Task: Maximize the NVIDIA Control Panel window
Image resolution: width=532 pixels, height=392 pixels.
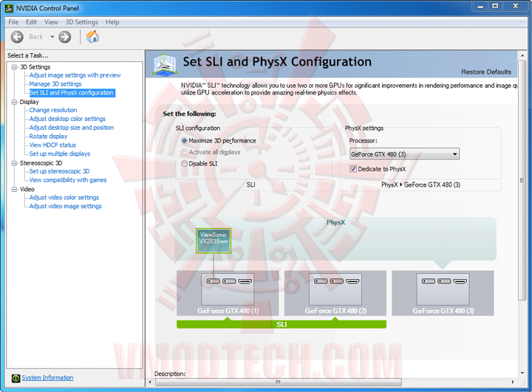Action: pos(495,6)
